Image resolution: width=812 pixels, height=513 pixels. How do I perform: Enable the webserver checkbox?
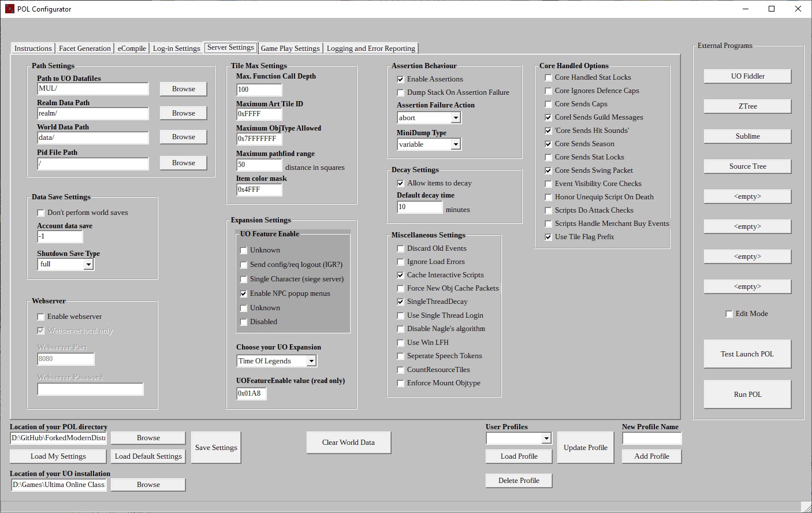41,317
